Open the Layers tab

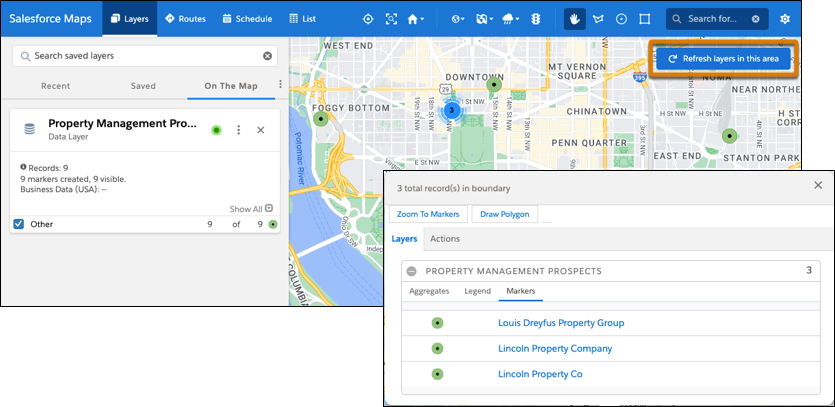[x=129, y=19]
